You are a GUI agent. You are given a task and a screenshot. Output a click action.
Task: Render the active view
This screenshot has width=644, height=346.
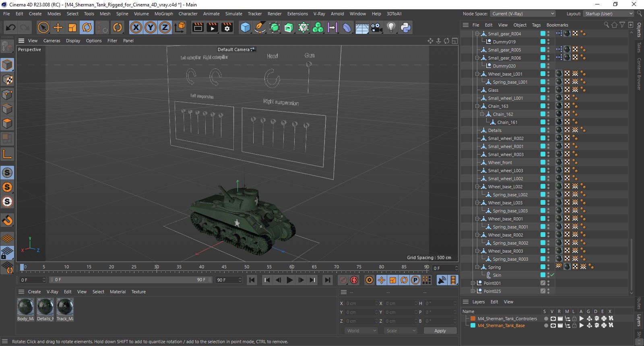point(198,27)
